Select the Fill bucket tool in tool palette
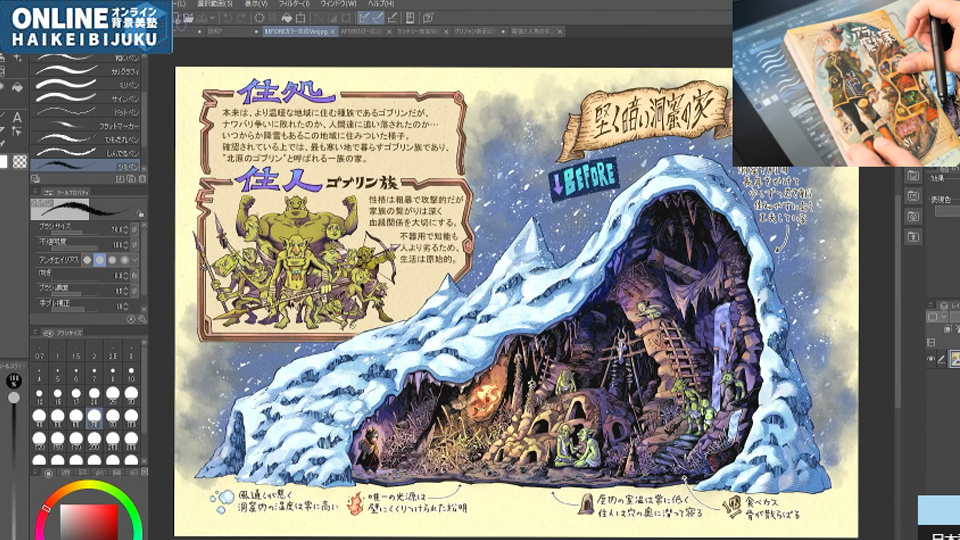The width and height of the screenshot is (960, 540). pyautogui.click(x=18, y=88)
